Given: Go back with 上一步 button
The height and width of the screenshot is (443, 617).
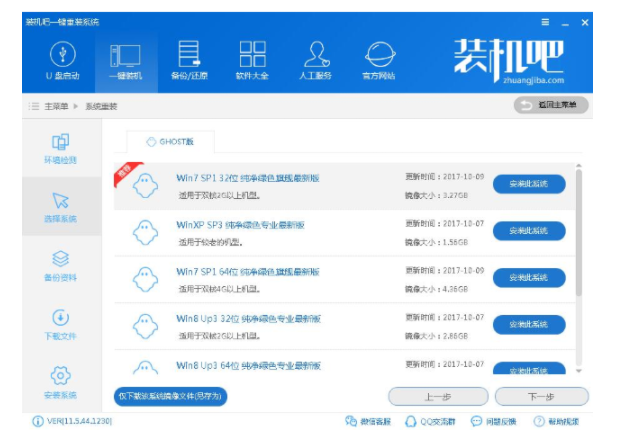Looking at the screenshot, I should (x=438, y=397).
